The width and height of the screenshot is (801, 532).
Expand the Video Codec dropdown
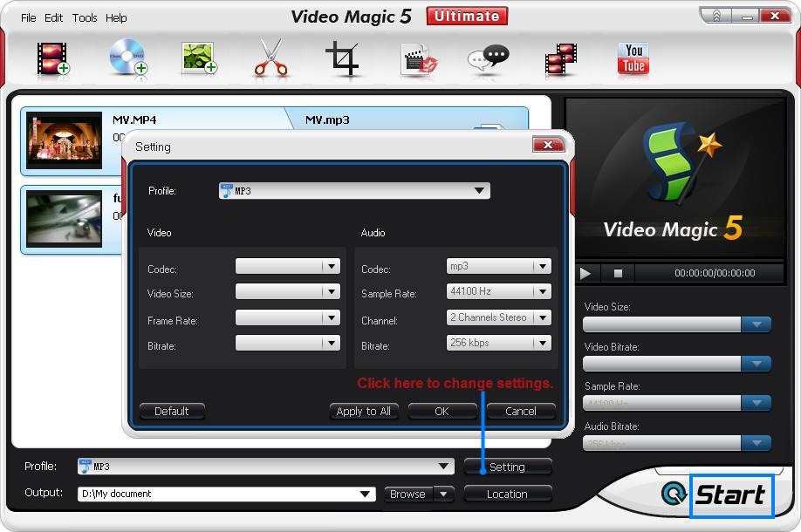click(x=332, y=266)
